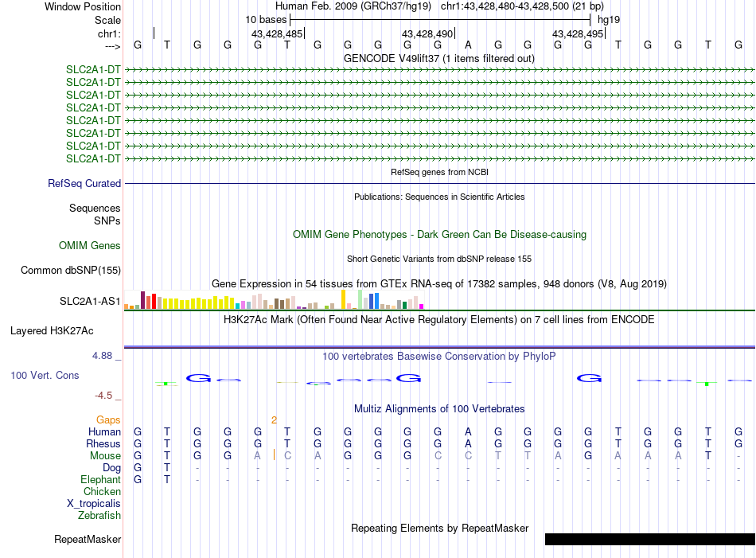This screenshot has width=756, height=558.
Task: Click the Zebrafish alignment row label
Action: click(99, 516)
